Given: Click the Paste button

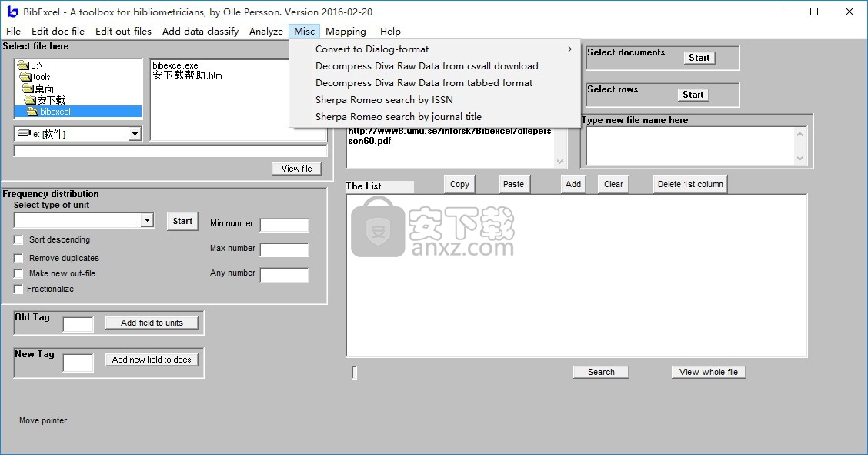Looking at the screenshot, I should coord(514,184).
